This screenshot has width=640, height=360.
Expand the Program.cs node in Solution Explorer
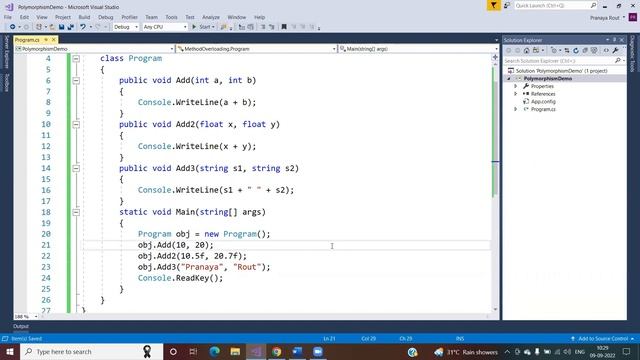coord(516,109)
